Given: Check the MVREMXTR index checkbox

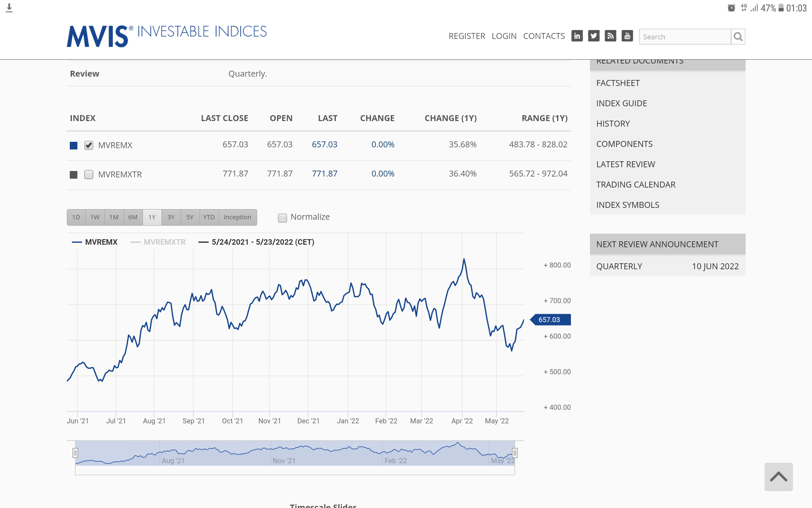Looking at the screenshot, I should click(x=89, y=174).
